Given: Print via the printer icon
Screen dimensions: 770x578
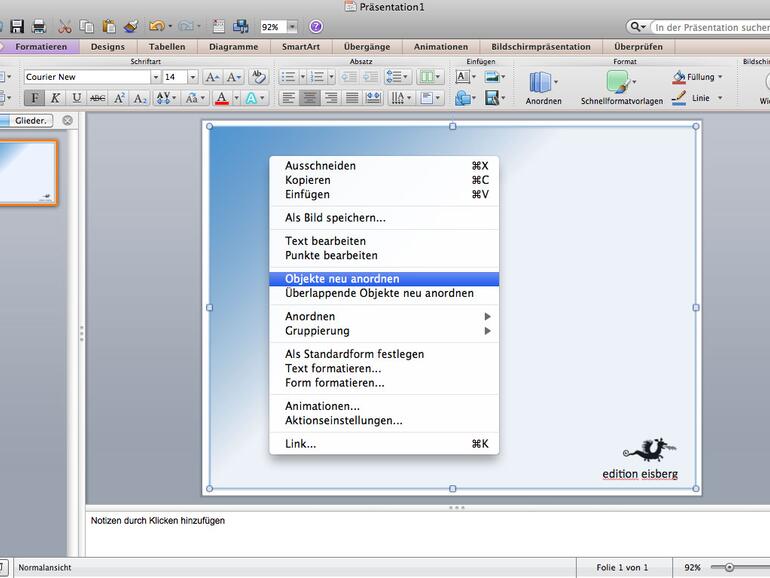Looking at the screenshot, I should coord(39,27).
